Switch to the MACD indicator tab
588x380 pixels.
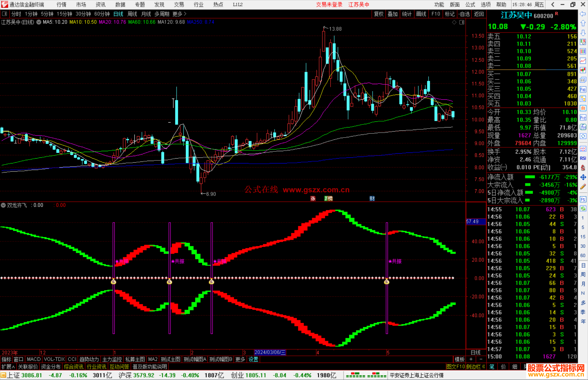pyautogui.click(x=33, y=359)
